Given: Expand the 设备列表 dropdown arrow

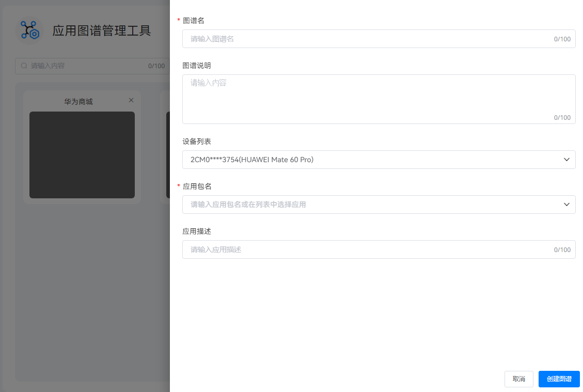Looking at the screenshot, I should coord(566,160).
